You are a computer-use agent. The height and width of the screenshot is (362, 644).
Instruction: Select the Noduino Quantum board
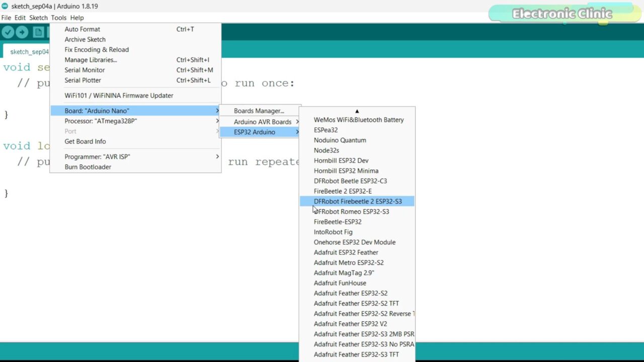pos(357,140)
